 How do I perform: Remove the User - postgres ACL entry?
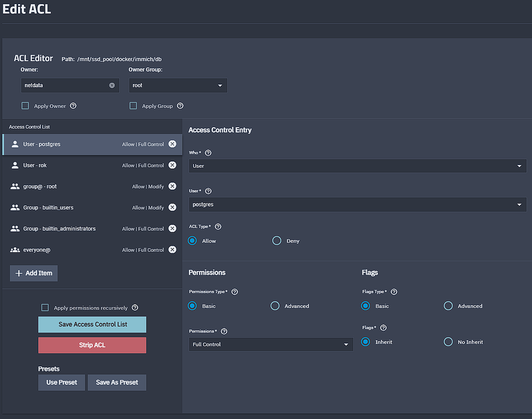172,144
